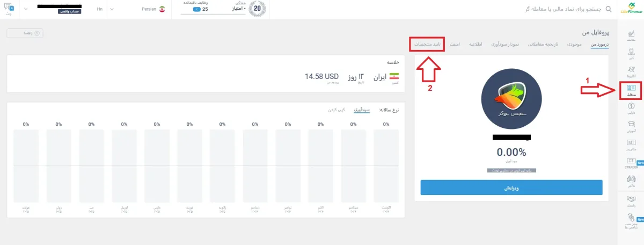The image size is (644, 245).
Task: Click the پروفایل من page heading
Action: tap(596, 32)
